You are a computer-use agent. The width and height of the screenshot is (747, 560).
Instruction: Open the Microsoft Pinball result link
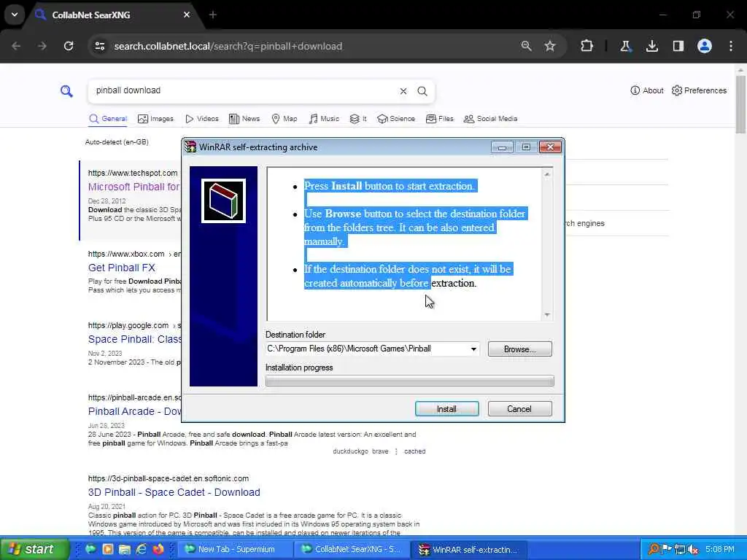[x=134, y=187]
